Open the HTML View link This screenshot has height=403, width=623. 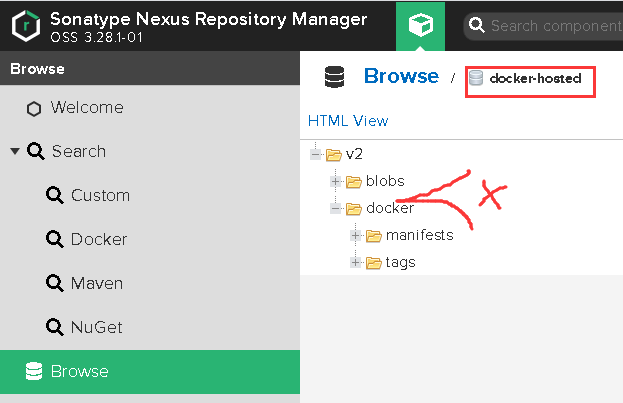pos(347,121)
